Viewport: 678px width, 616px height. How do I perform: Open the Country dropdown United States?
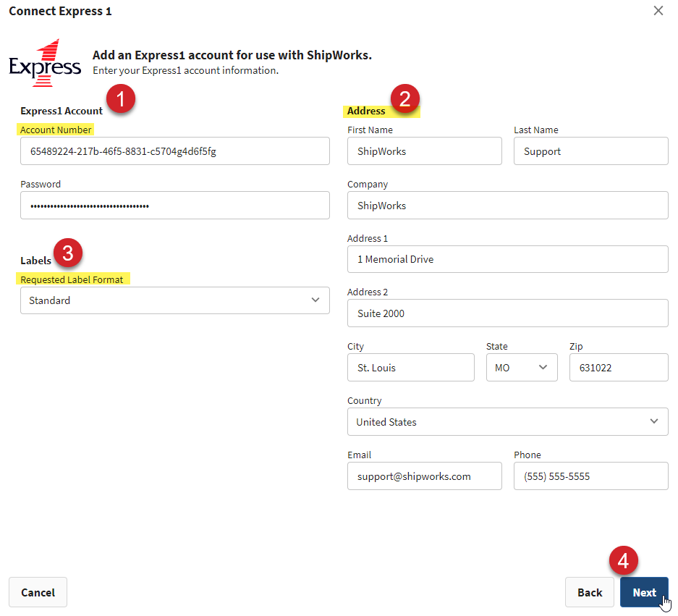pyautogui.click(x=508, y=422)
